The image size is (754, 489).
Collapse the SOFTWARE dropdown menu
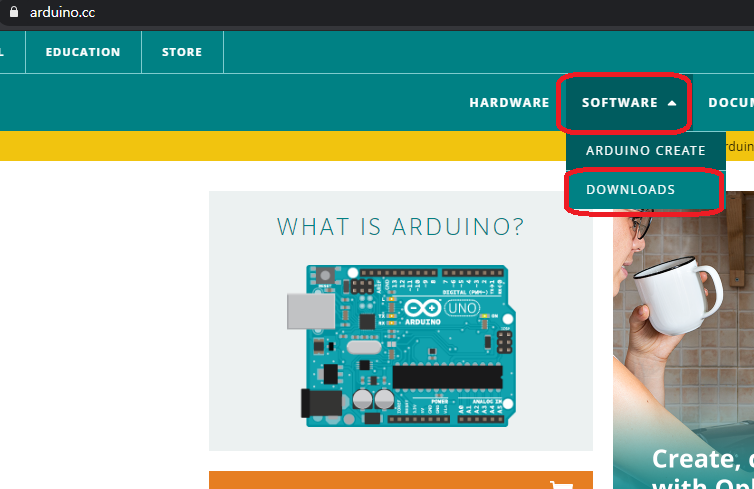coord(629,102)
